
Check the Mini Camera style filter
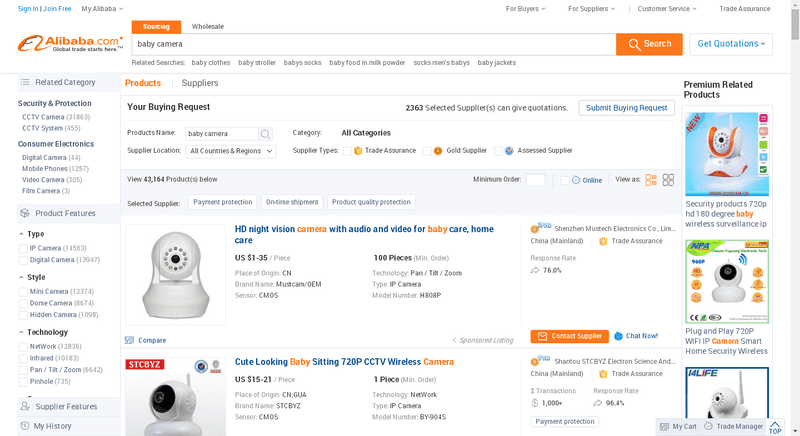click(x=23, y=292)
